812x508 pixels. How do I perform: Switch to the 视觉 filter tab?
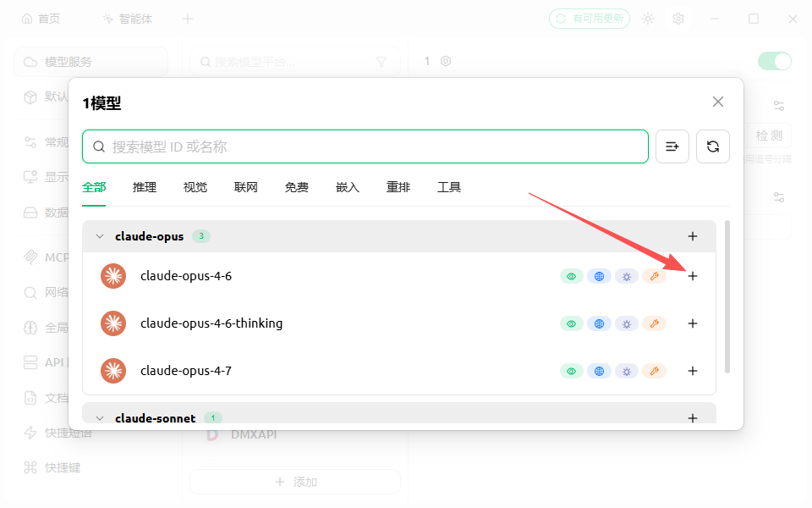[x=195, y=187]
